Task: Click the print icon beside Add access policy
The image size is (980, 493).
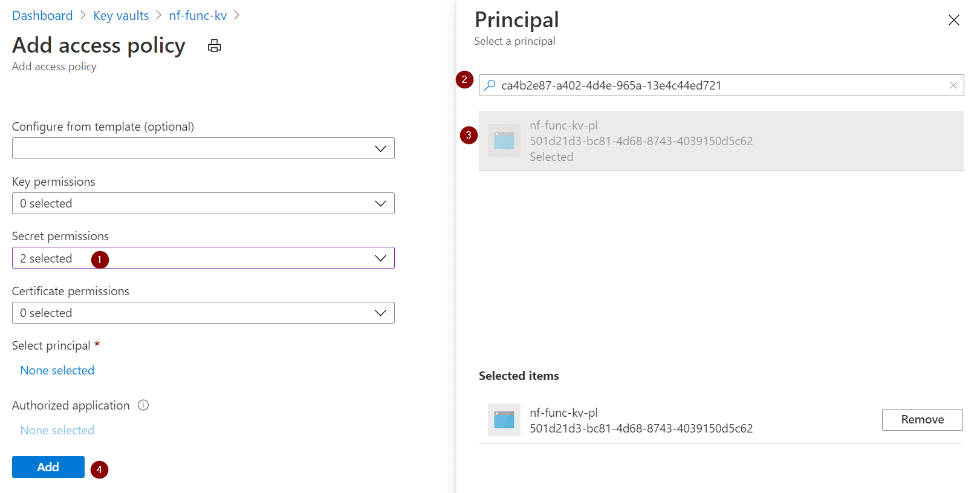Action: pyautogui.click(x=214, y=46)
